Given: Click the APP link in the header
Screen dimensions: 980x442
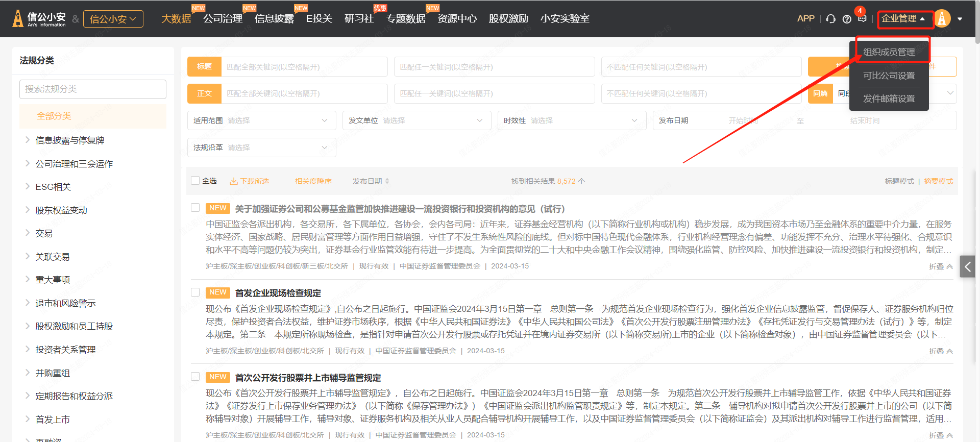Looking at the screenshot, I should coord(806,18).
